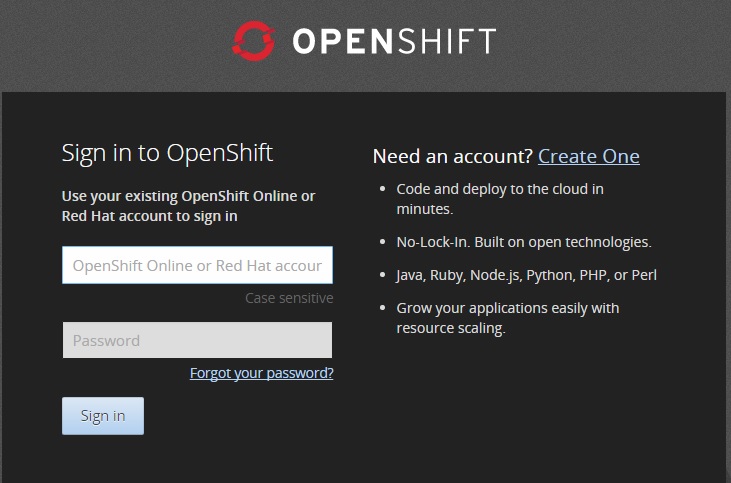
Task: Click the Need an account text
Action: [453, 156]
